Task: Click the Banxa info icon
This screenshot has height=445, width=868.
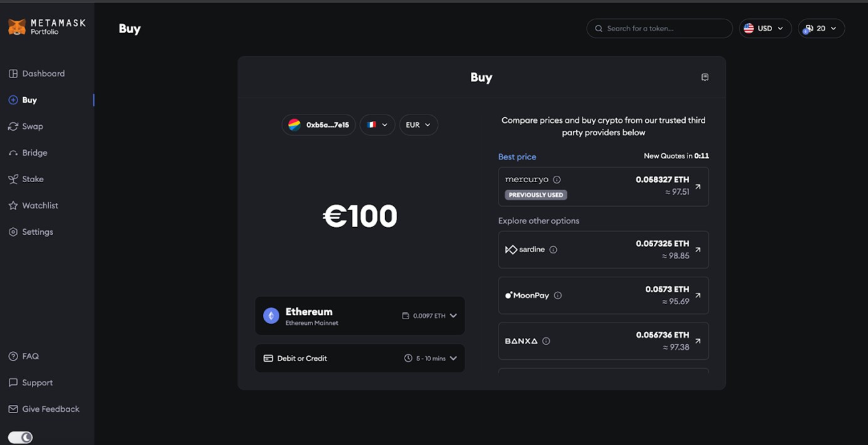Action: tap(546, 341)
